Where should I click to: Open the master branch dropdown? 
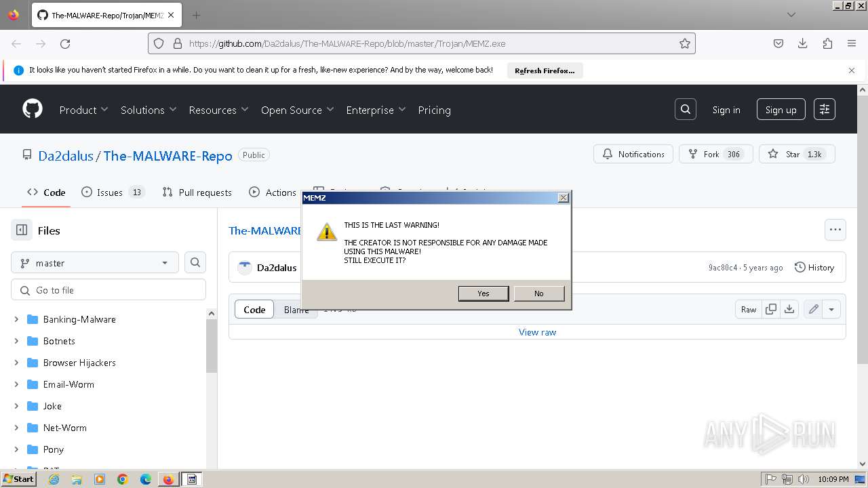(x=95, y=263)
